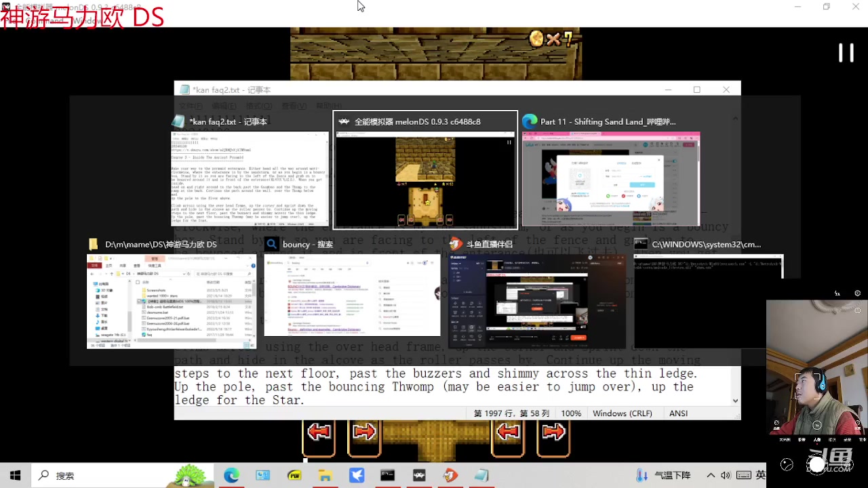Click the magnifier icon beside bouncy - 搜索

271,245
